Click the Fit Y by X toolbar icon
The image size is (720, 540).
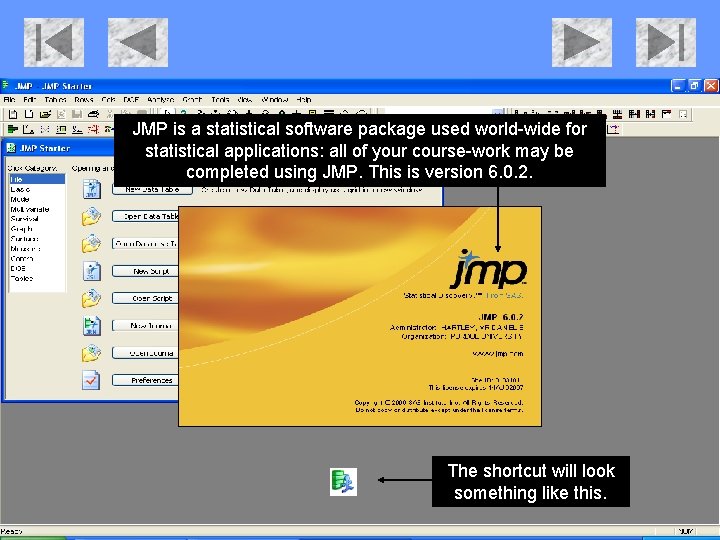(x=28, y=129)
